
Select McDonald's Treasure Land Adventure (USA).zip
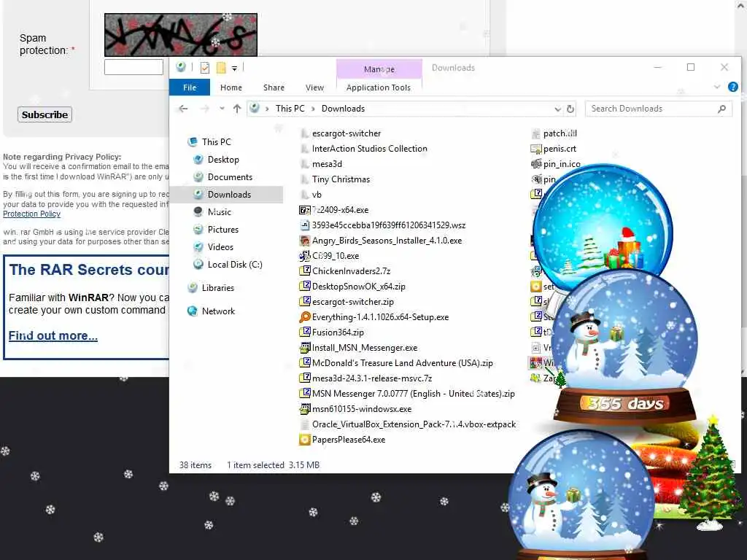click(396, 363)
